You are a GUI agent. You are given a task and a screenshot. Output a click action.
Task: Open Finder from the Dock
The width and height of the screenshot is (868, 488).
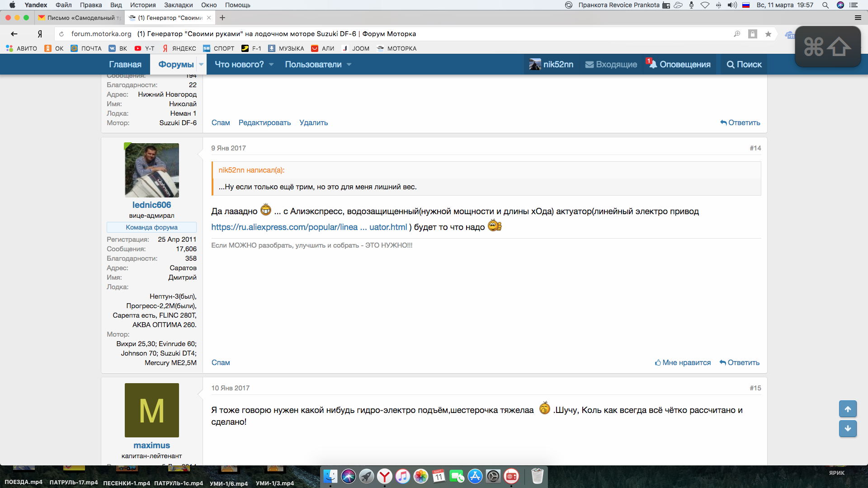[x=330, y=476]
